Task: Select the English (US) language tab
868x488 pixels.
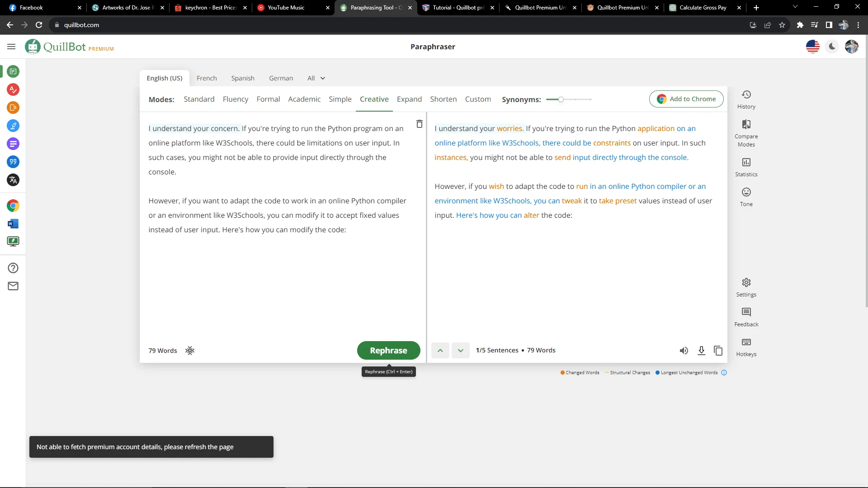Action: coord(165,78)
